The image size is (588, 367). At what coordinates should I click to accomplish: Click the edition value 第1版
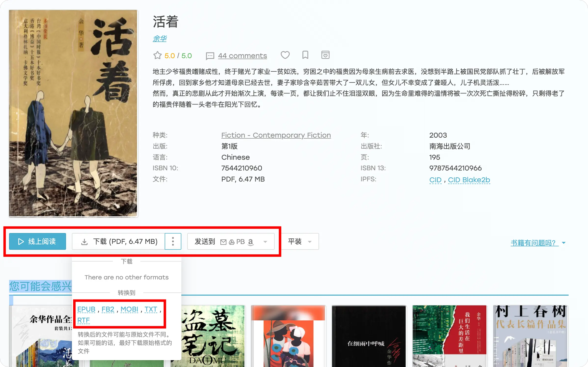click(x=229, y=146)
